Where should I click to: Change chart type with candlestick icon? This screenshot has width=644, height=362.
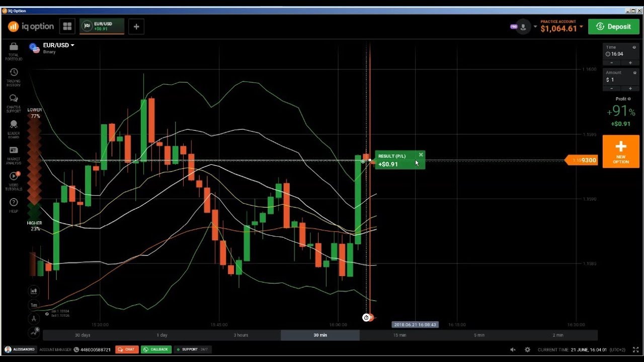click(34, 291)
